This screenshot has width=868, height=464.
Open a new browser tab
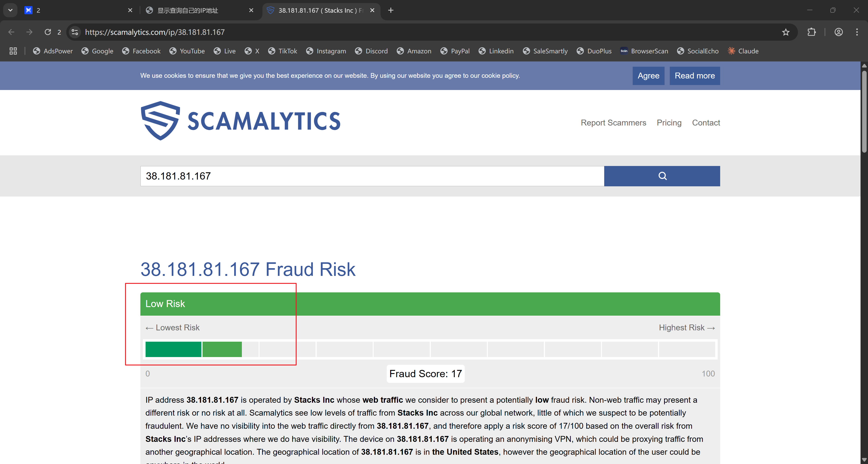coord(391,10)
